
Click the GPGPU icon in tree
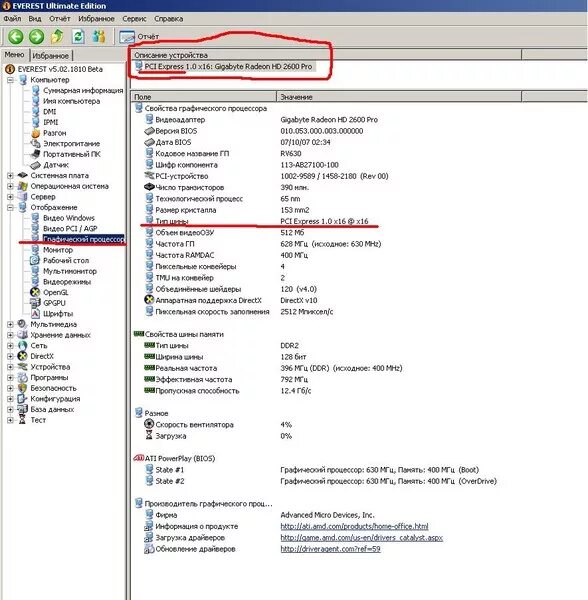click(x=35, y=303)
